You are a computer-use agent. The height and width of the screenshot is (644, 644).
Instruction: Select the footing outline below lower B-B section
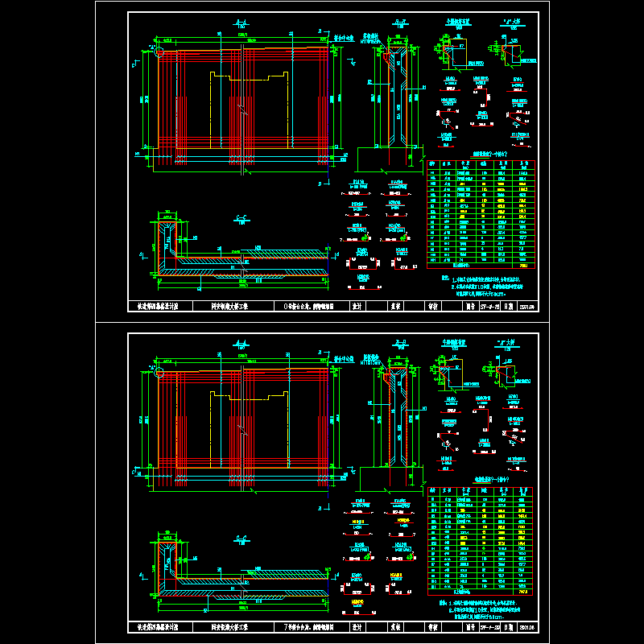tap(392, 479)
